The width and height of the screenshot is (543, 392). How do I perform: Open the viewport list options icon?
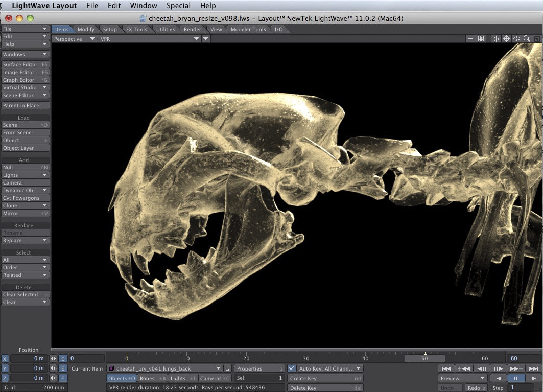[471, 39]
